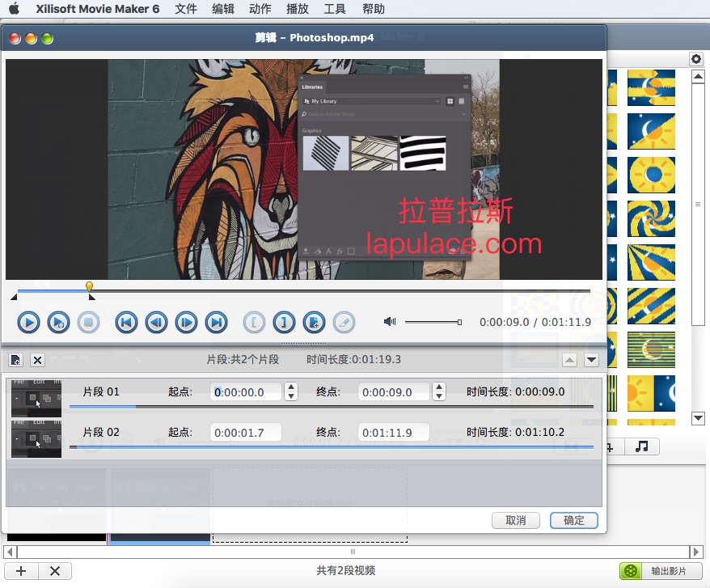Click the 片段 01 end time stepper

click(x=439, y=391)
